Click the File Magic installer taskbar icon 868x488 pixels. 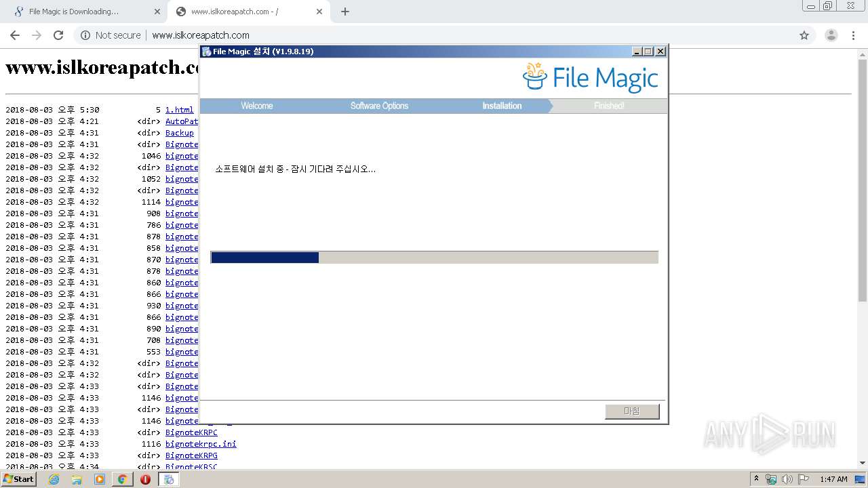169,479
